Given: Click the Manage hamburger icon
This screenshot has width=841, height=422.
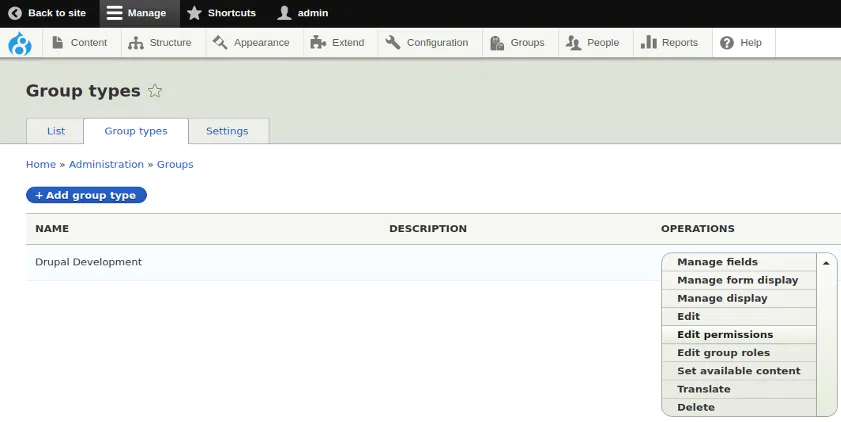Looking at the screenshot, I should click(114, 13).
